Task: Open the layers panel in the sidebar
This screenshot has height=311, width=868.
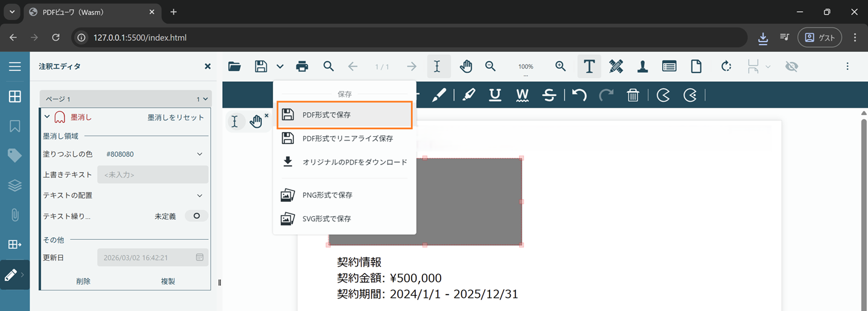Action: pyautogui.click(x=14, y=185)
